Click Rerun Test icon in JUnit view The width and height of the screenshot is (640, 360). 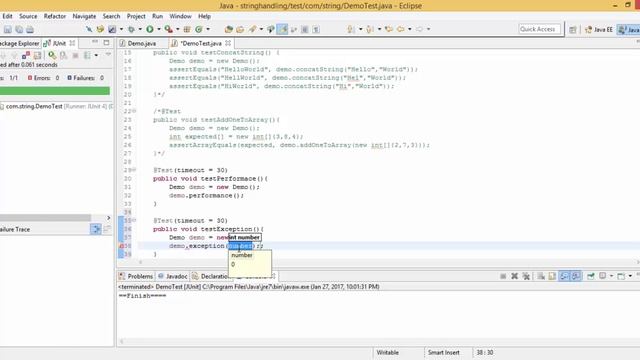[52, 55]
